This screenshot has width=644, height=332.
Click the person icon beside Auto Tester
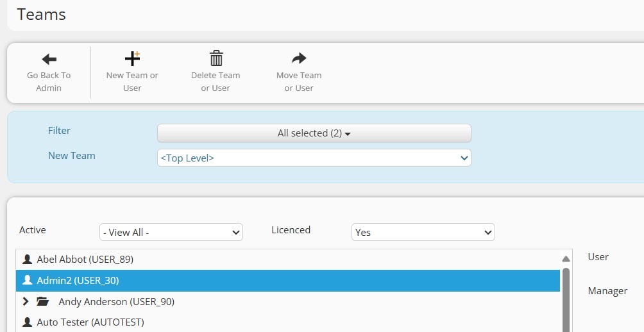click(27, 322)
